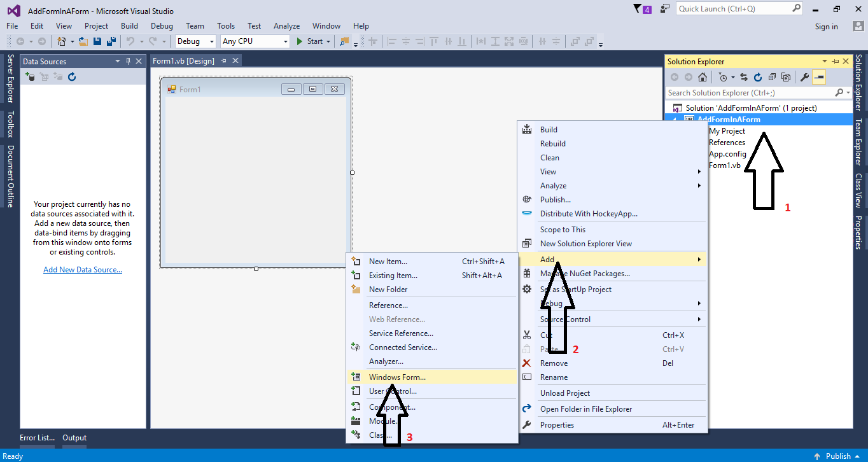Screen dimensions: 868x462
Task: Choose Existing Item... in the Add submenu
Action: tap(431, 275)
